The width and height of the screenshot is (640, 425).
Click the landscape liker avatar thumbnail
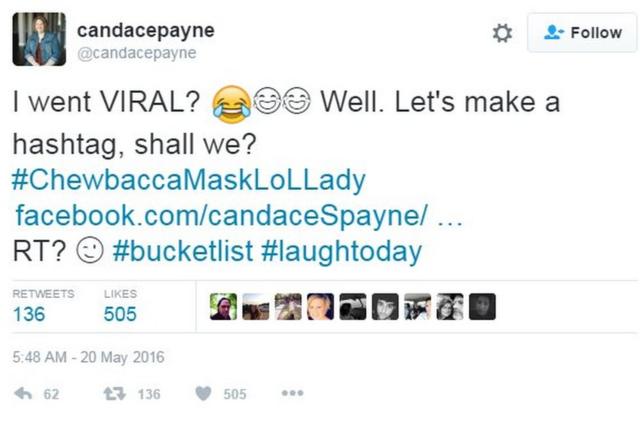coord(256,306)
